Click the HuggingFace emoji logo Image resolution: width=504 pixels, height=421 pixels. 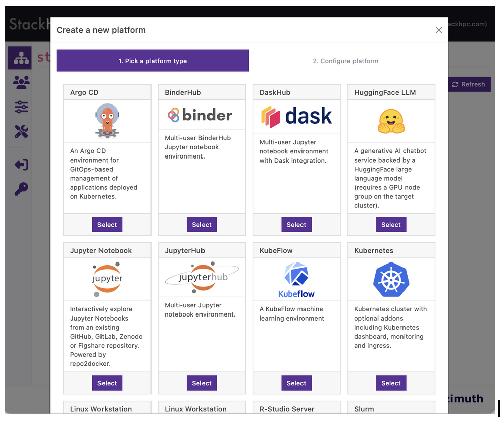coord(391,121)
